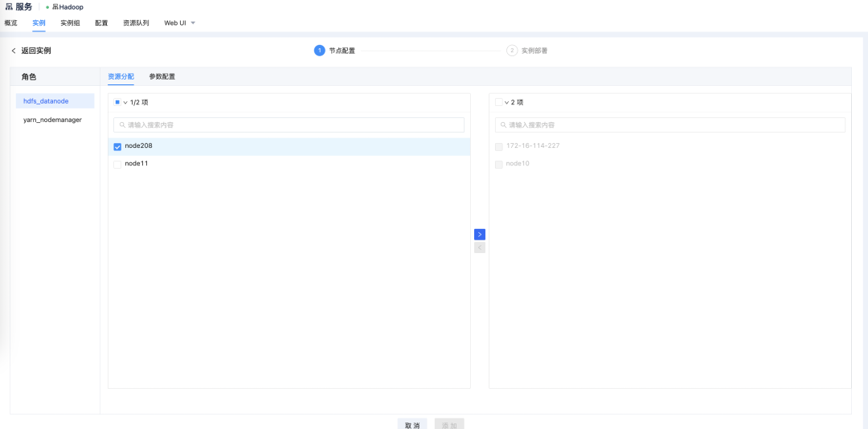Click step 1 circle for 节点配置
868x429 pixels.
pos(319,51)
